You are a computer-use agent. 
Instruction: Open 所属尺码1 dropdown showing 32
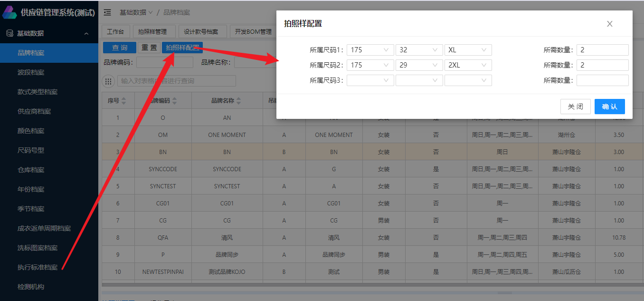[419, 50]
